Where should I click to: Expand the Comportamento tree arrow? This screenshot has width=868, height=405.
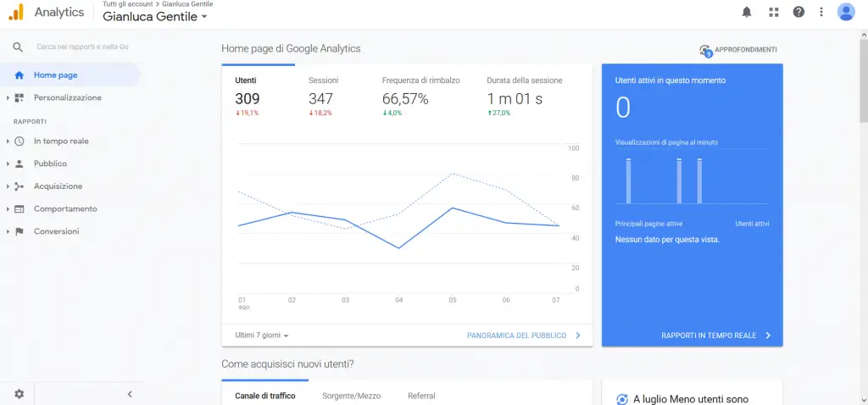coord(8,209)
